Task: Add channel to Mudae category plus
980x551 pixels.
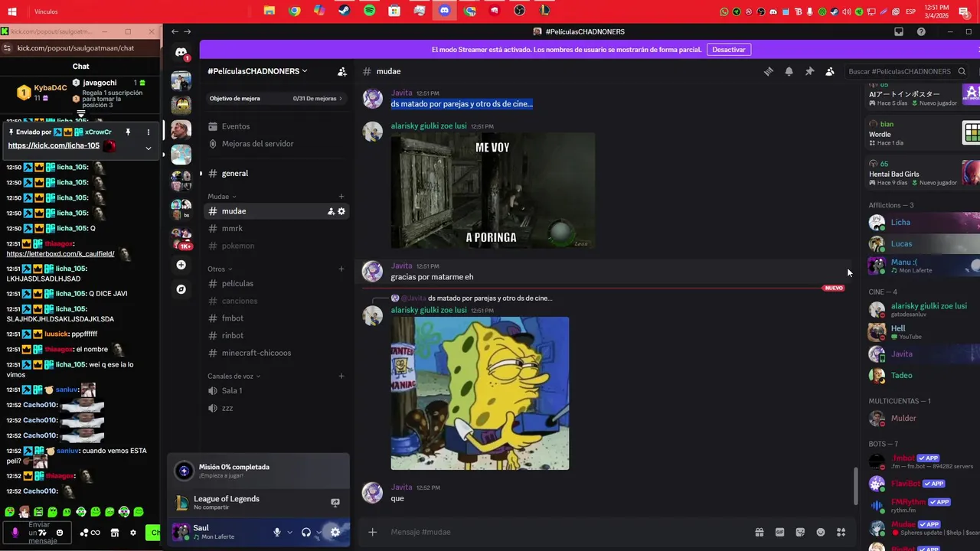Action: [341, 197]
